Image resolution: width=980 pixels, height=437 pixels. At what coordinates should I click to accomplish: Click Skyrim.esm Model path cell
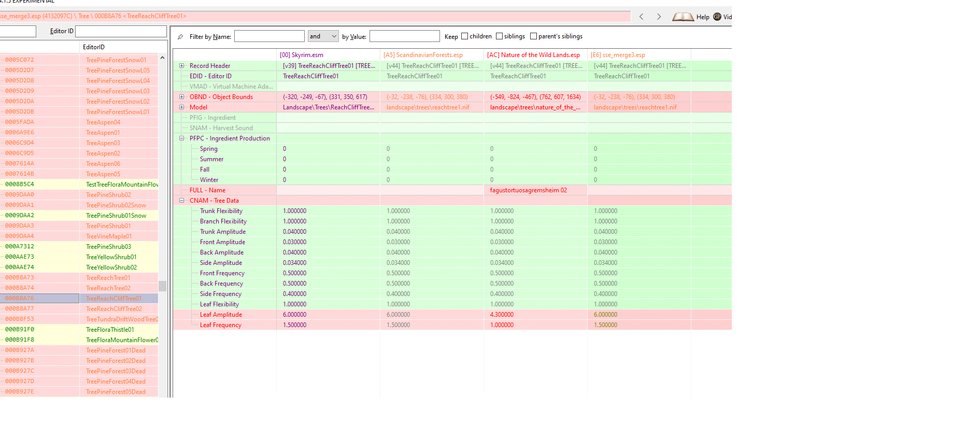tap(328, 107)
